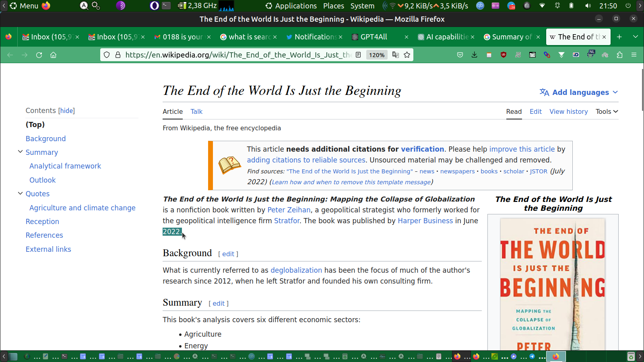Viewport: 644px width, 362px height.
Task: Open Firefox application menu (hamburger)
Action: pos(634,55)
